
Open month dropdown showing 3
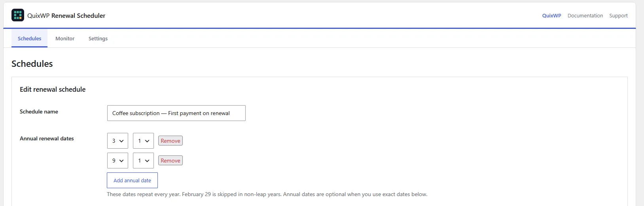[117, 141]
